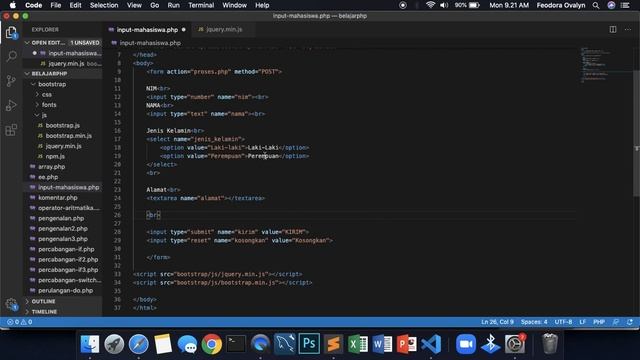Open Safari from the dock

138,344
